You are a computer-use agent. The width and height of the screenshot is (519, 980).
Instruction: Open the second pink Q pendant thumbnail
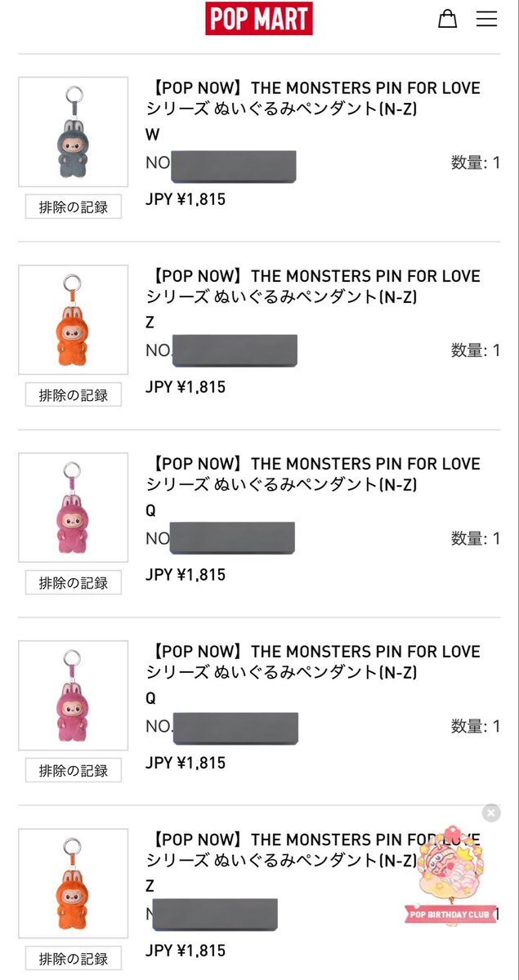point(74,695)
